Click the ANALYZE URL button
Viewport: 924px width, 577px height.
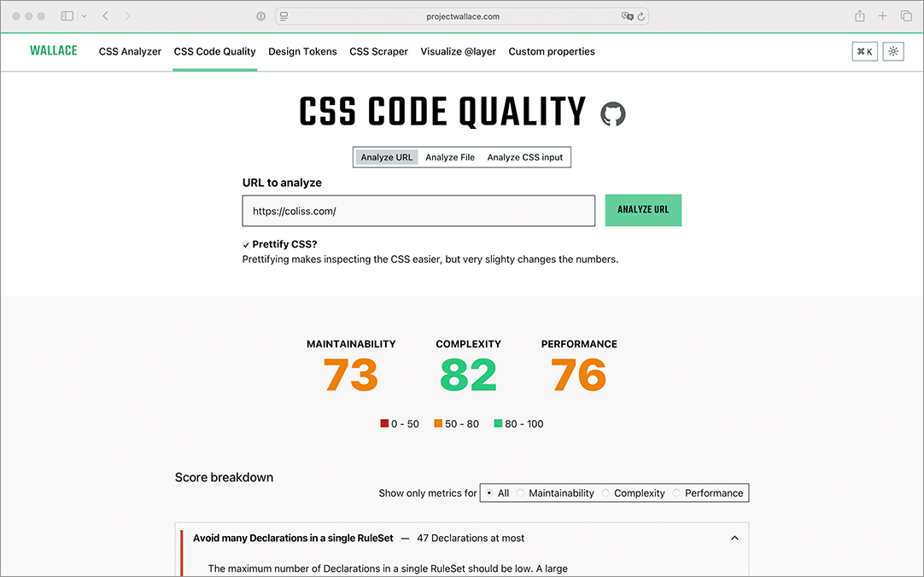pos(643,210)
